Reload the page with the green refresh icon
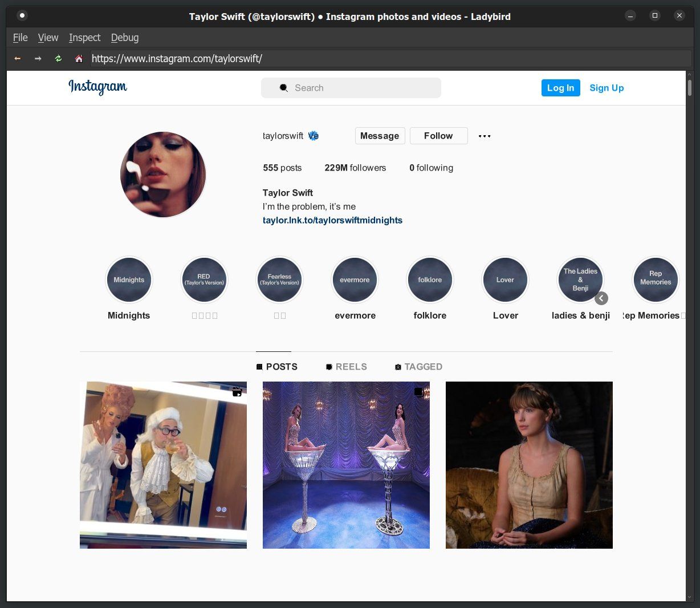700x608 pixels. tap(58, 59)
